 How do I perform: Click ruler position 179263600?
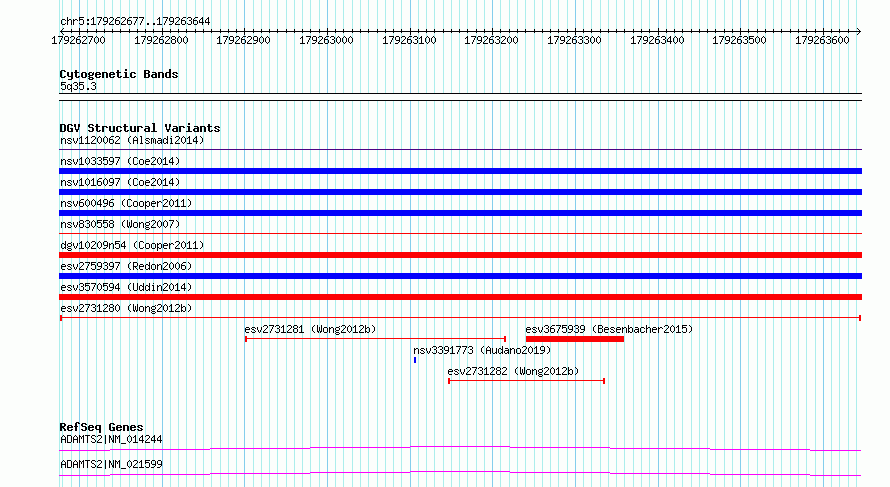click(x=822, y=40)
